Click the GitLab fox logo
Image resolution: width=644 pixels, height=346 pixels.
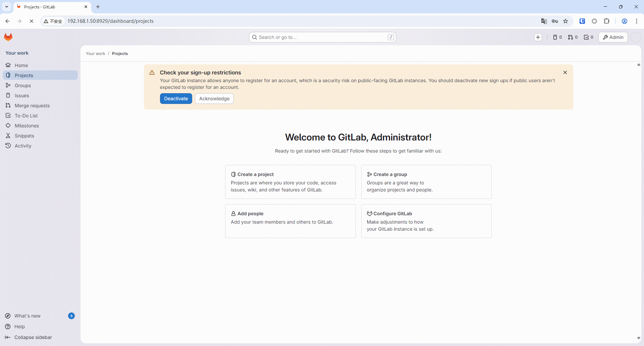tap(8, 37)
